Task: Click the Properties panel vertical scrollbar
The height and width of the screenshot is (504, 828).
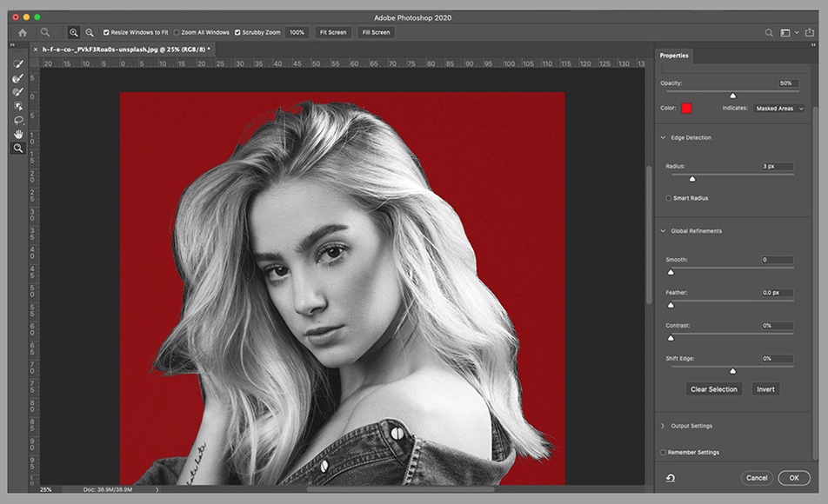Action: tap(815, 283)
